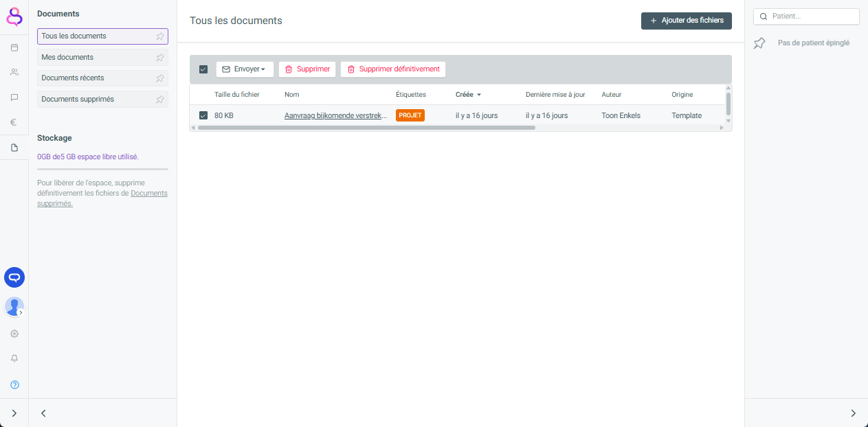Open the euro billing icon in sidebar
868x427 pixels.
tap(14, 123)
